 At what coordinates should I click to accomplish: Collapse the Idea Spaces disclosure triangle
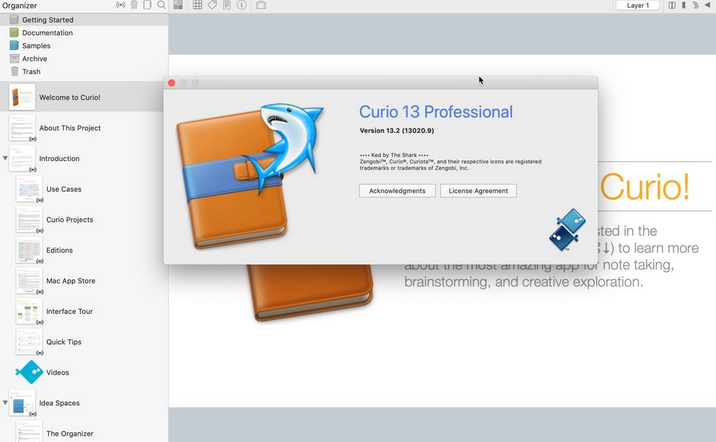pos(5,402)
